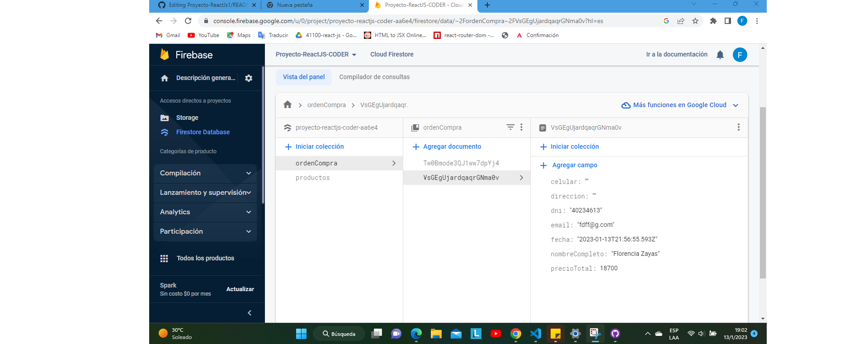Expand the Participación section
The width and height of the screenshot is (868, 344).
pyautogui.click(x=205, y=231)
